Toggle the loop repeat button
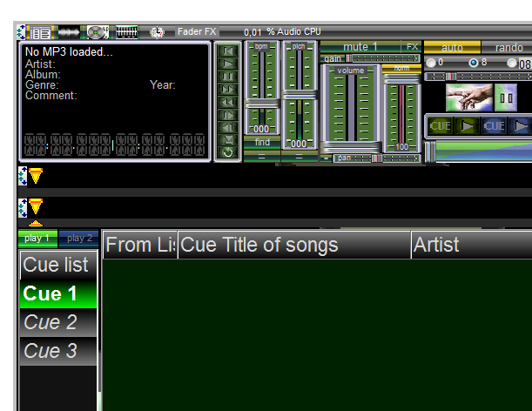Image resolution: width=532 pixels, height=411 pixels. click(x=227, y=152)
